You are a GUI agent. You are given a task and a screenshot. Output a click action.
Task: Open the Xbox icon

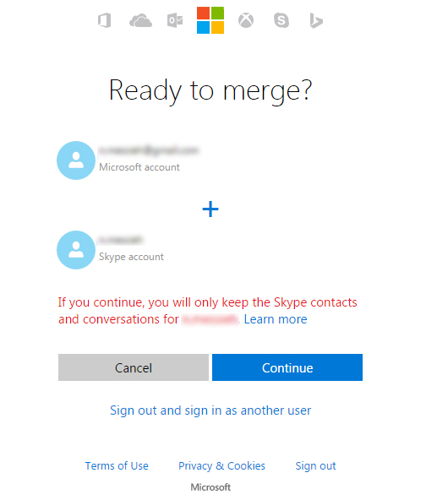pyautogui.click(x=246, y=20)
